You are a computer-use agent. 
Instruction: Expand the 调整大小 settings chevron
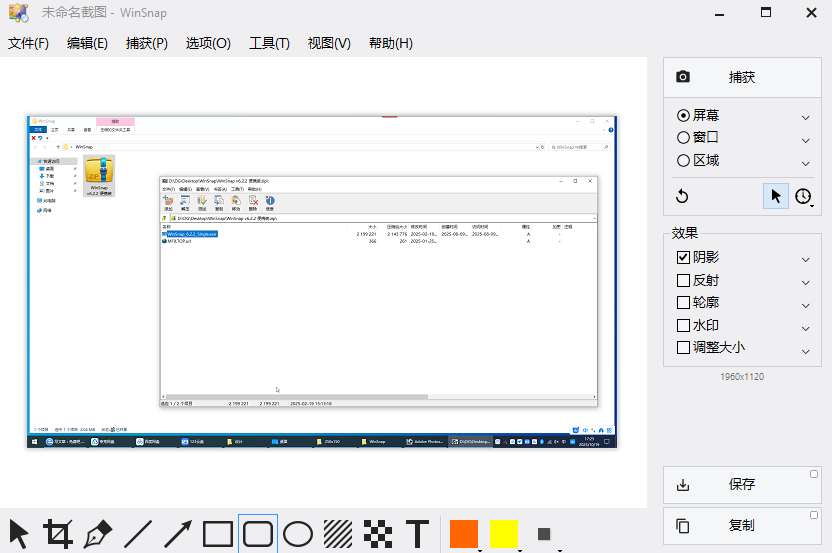point(805,351)
